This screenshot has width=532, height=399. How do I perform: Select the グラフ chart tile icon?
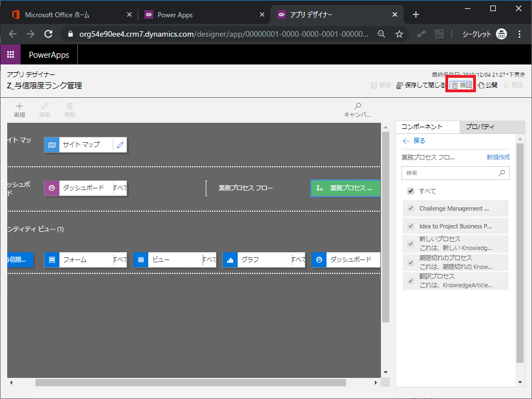[x=230, y=260]
